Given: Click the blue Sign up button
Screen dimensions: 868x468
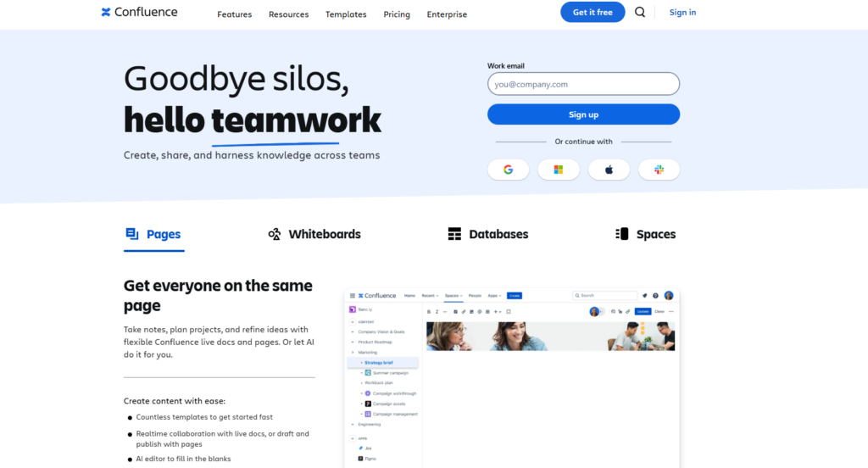Looking at the screenshot, I should (x=583, y=114).
